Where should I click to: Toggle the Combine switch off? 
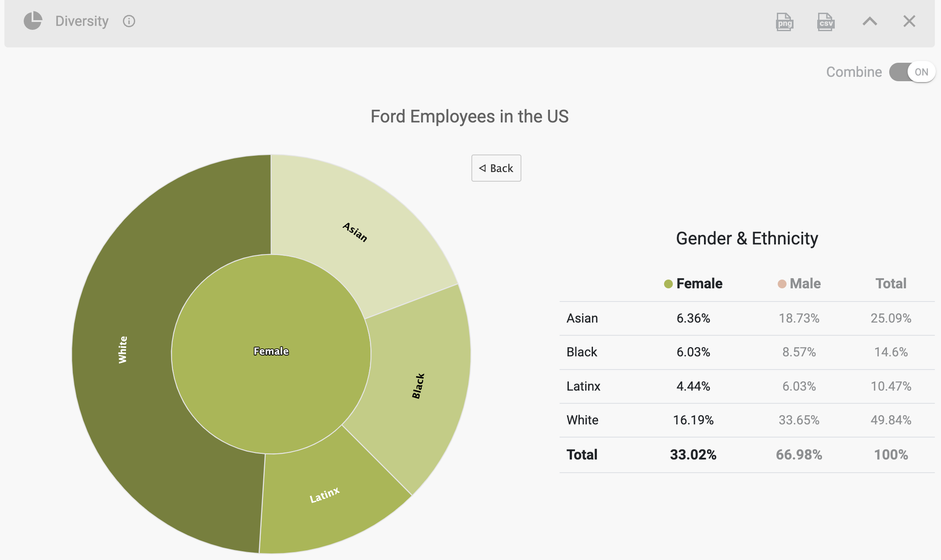(x=912, y=72)
